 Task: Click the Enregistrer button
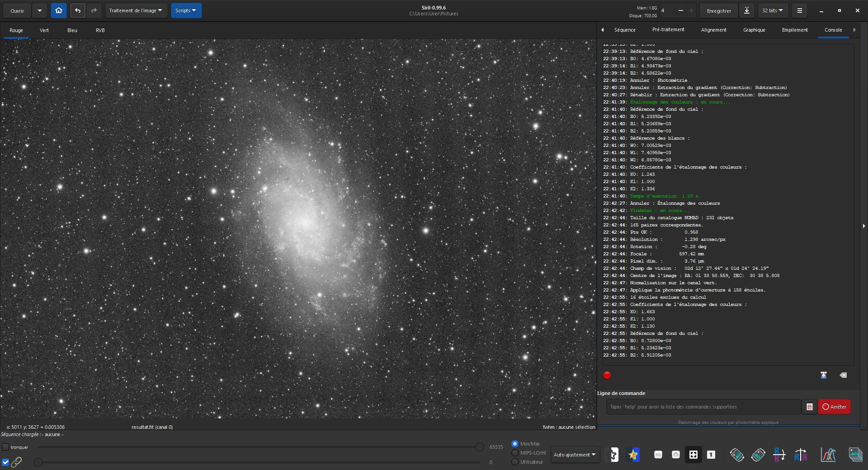tap(718, 10)
